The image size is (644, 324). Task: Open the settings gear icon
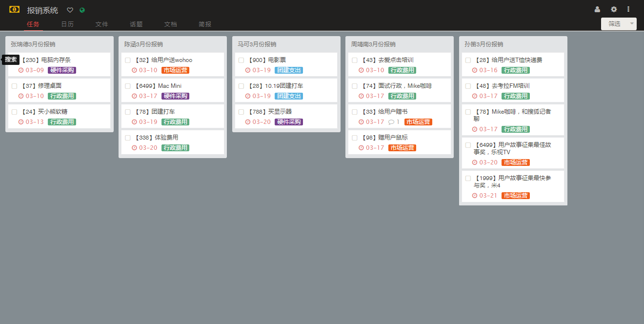coord(614,9)
